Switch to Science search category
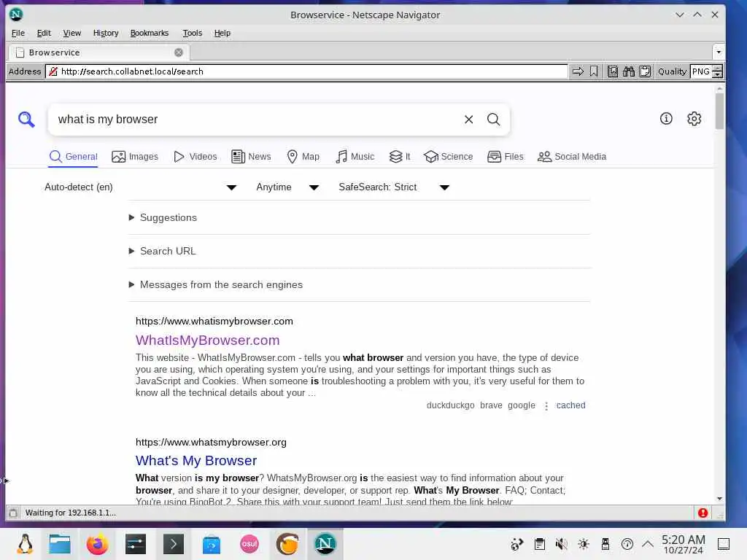Image resolution: width=747 pixels, height=560 pixels. 449,157
